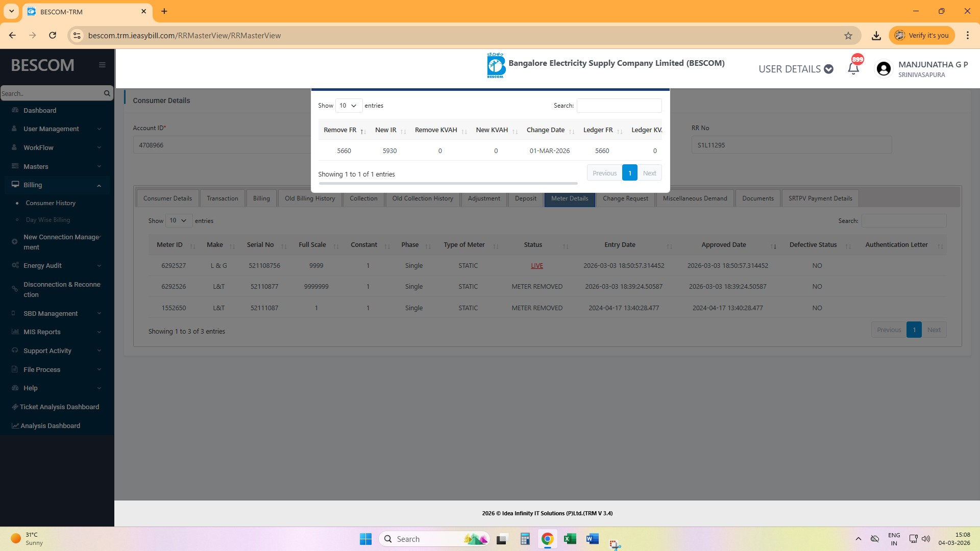This screenshot has width=980, height=551.
Task: Expand USER DETAILS dropdown
Action: click(795, 69)
